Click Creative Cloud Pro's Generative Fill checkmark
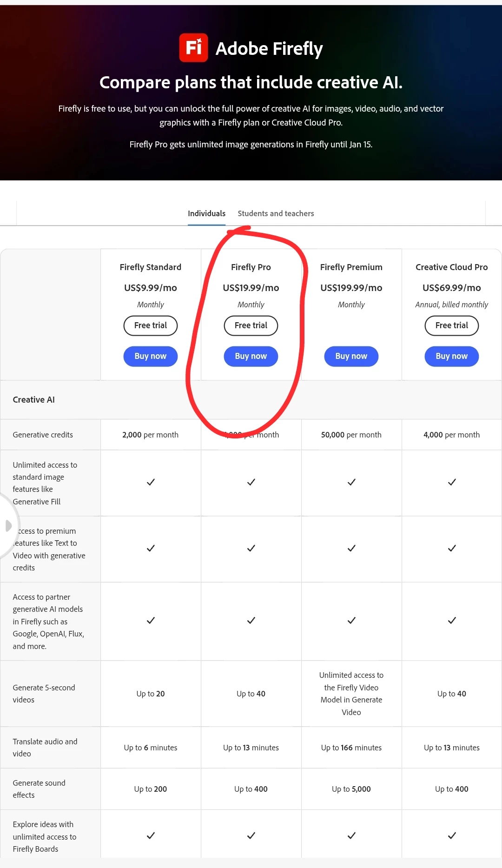The width and height of the screenshot is (502, 868). (452, 482)
